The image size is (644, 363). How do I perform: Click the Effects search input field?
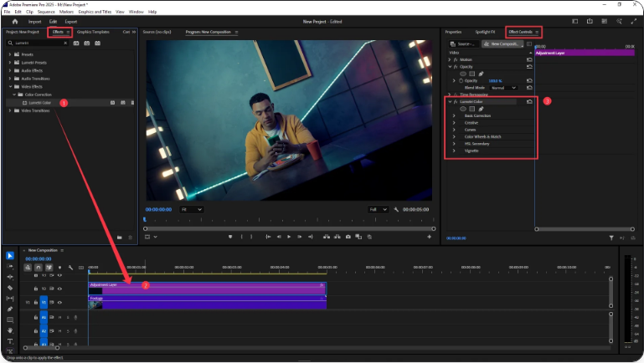click(37, 43)
